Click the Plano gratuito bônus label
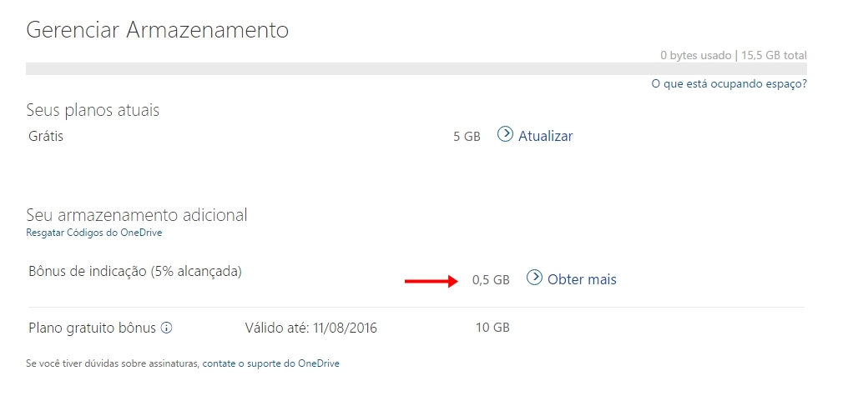868x416 pixels. tap(93, 328)
